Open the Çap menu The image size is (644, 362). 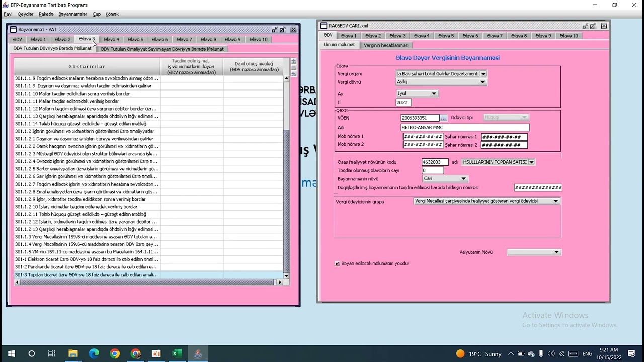97,14
